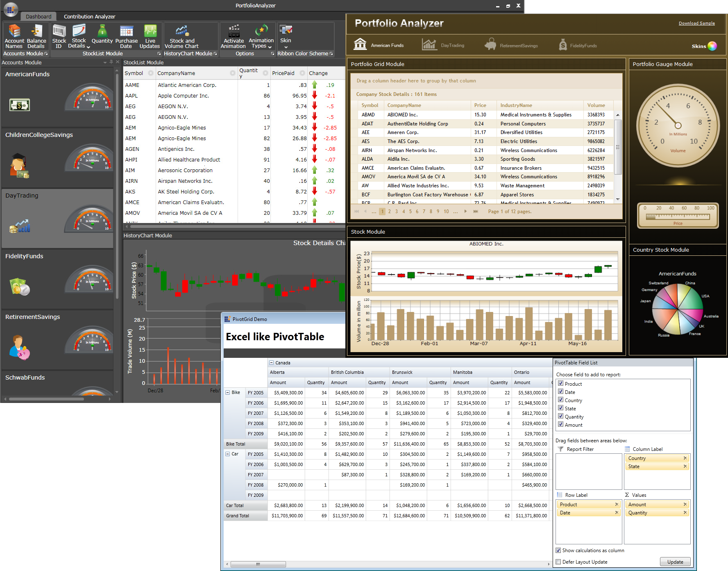
Task: Select the ABIOMED Inc. row
Action: (486, 115)
